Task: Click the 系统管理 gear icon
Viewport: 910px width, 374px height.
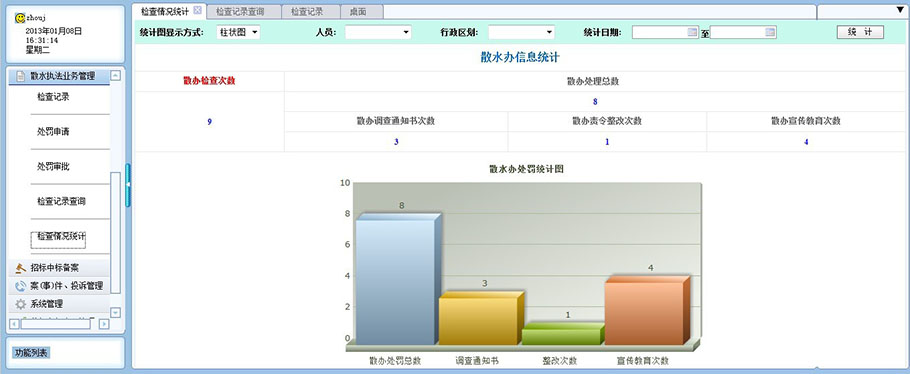Action: coord(20,304)
